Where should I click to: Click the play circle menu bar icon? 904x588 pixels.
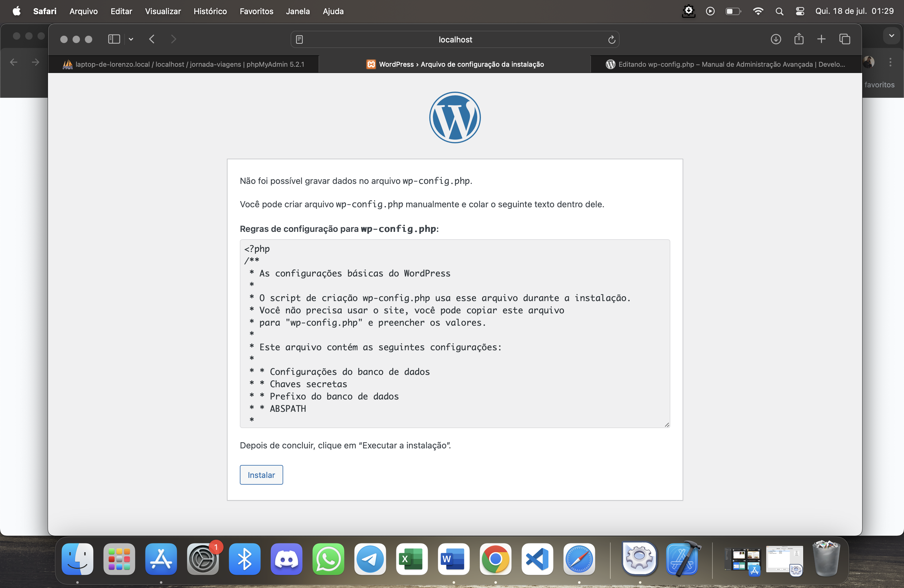710,11
